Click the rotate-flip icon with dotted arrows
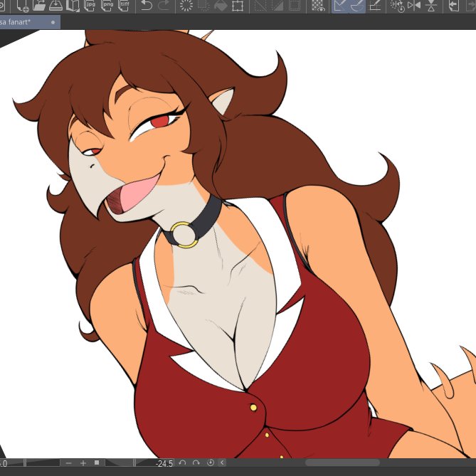The width and height of the screenshot is (476, 476). (x=397, y=6)
